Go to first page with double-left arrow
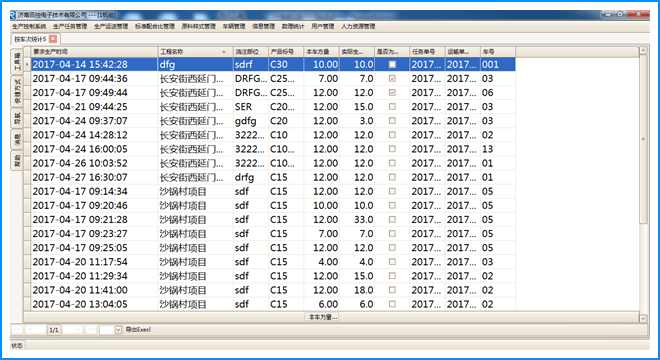Image resolution: width=660 pixels, height=360 pixels. pyautogui.click(x=17, y=330)
